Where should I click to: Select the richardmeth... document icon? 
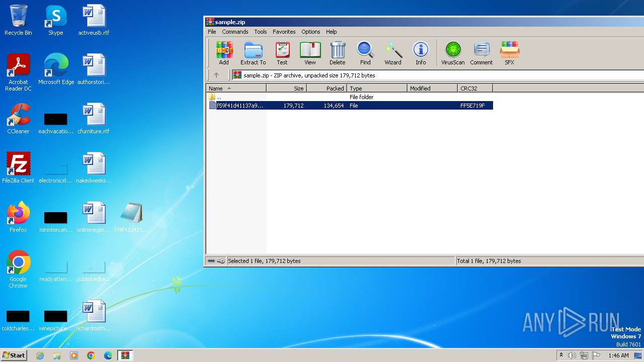pyautogui.click(x=94, y=315)
